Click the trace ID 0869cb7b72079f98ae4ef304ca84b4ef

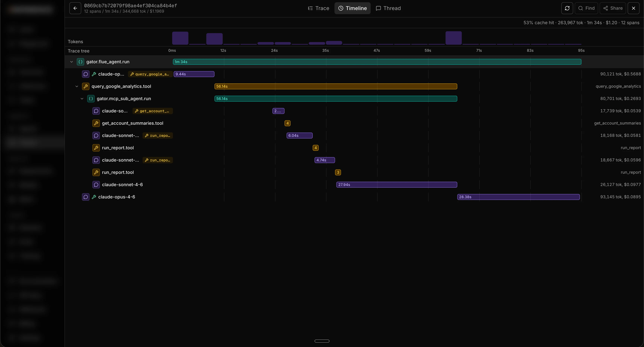click(x=130, y=6)
